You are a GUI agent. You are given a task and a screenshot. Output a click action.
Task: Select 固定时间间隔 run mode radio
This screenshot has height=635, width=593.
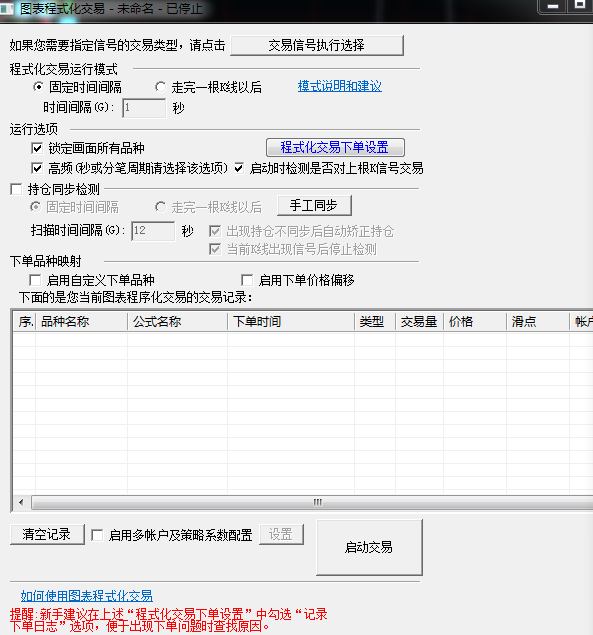pyautogui.click(x=38, y=87)
